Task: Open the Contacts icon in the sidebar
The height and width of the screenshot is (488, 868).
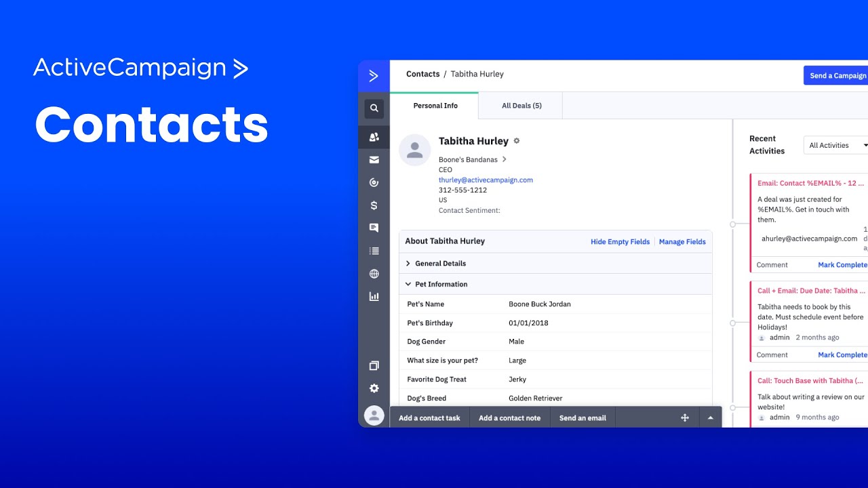Action: (374, 137)
